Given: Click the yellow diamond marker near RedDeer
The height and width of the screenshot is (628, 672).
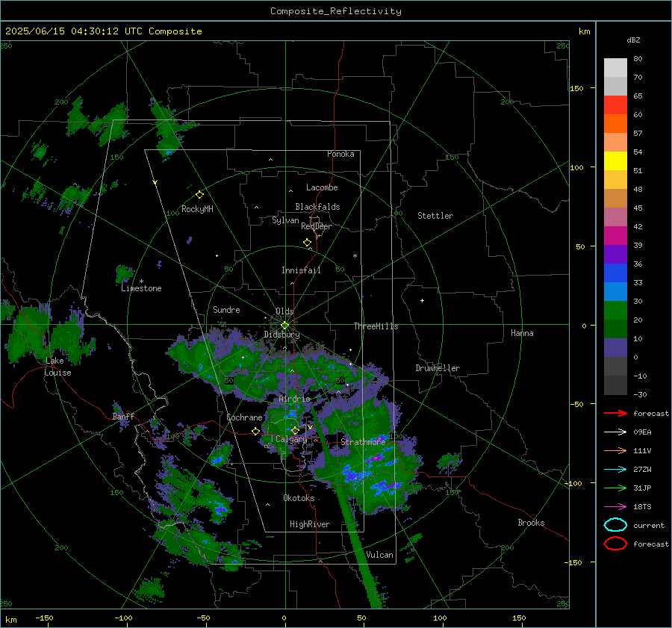Looking at the screenshot, I should point(307,243).
